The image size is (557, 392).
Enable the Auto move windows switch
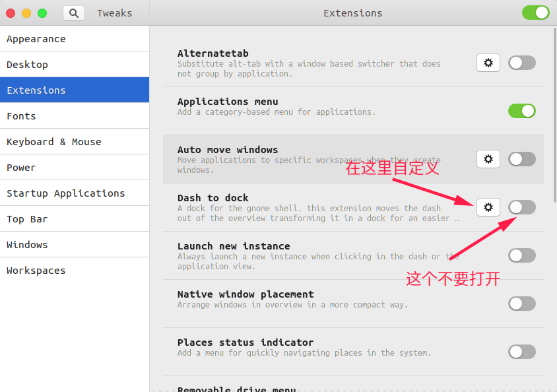[522, 159]
